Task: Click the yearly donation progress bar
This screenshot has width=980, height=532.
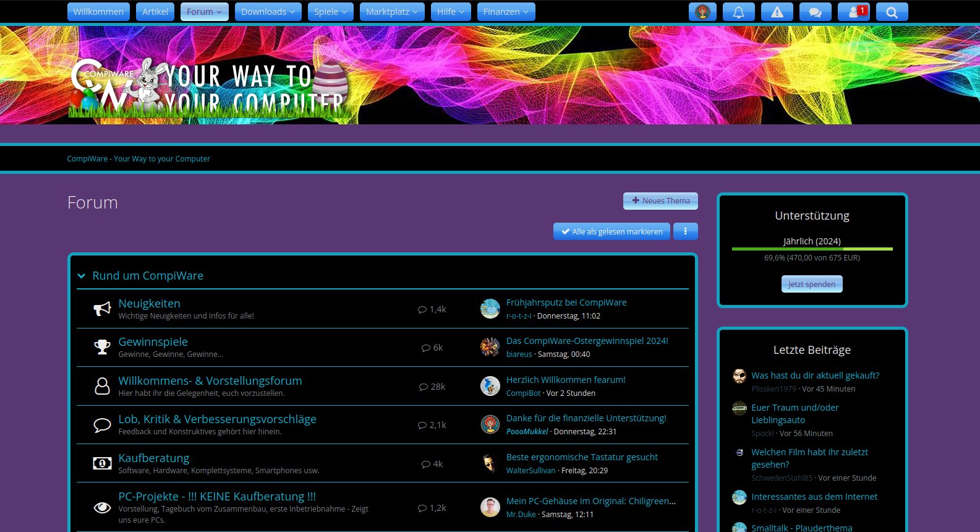Action: pos(812,249)
